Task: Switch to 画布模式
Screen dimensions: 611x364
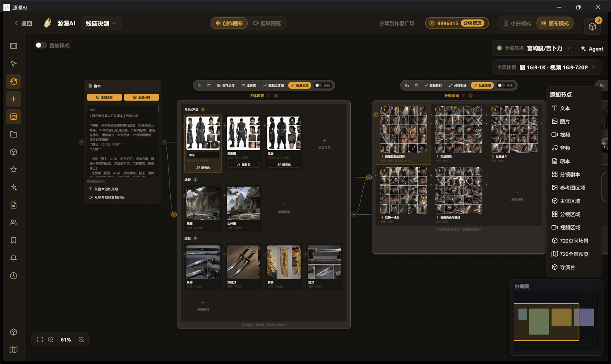Action: click(x=555, y=23)
